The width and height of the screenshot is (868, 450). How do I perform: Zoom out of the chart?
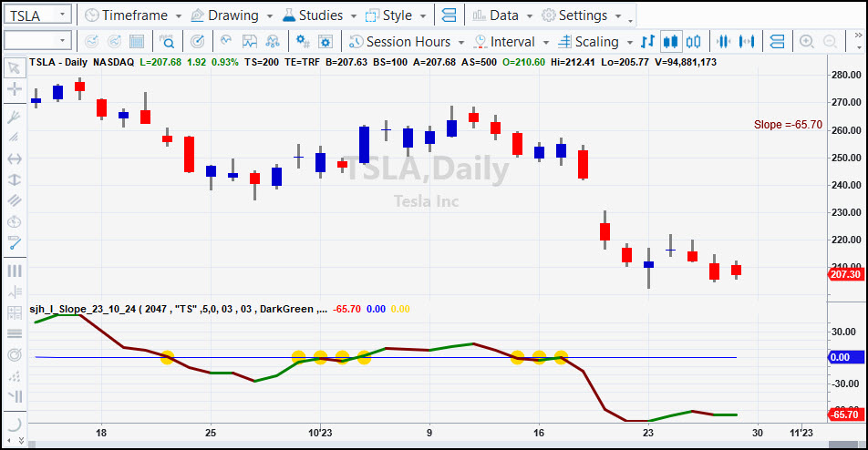click(830, 42)
